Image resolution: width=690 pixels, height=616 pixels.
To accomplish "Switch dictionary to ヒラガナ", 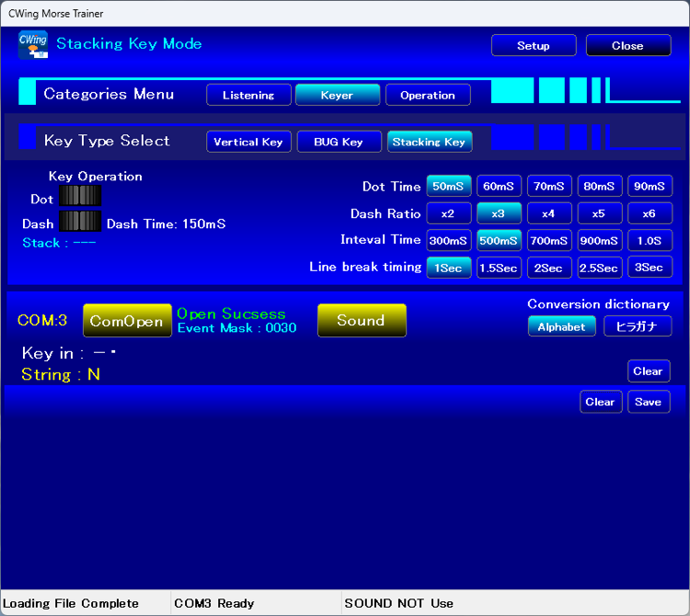I will 638,326.
